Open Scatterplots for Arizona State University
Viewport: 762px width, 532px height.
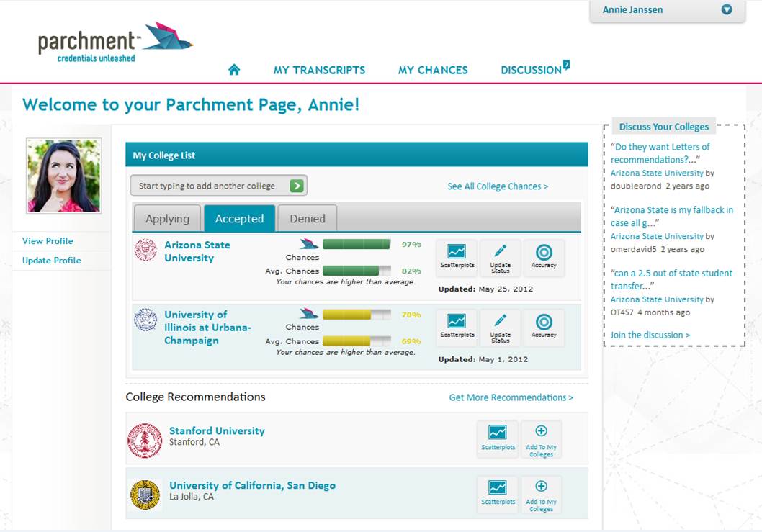point(457,257)
